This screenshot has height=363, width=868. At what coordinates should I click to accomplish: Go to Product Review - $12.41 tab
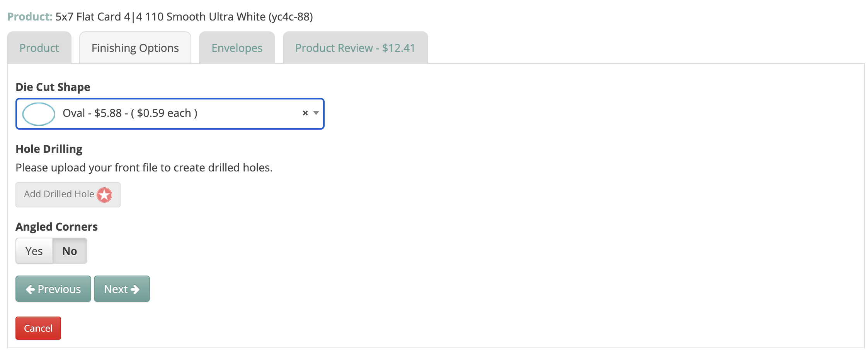355,48
